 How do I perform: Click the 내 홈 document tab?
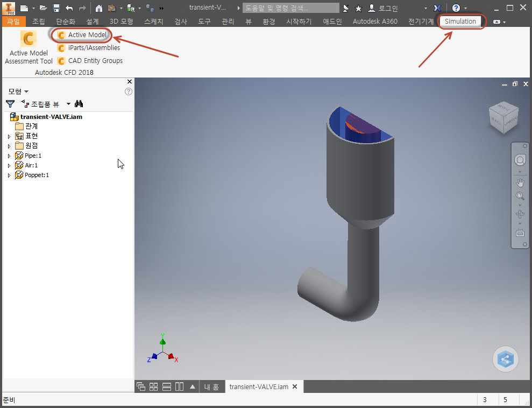tap(212, 386)
